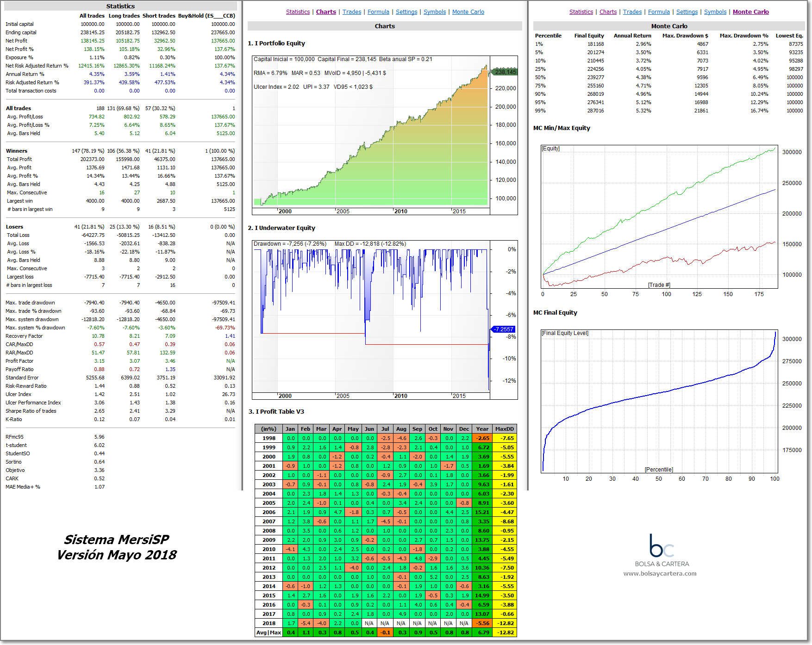Click the 15.21 yearly return cell for 2006
This screenshot has width=812, height=645.
pos(482,512)
